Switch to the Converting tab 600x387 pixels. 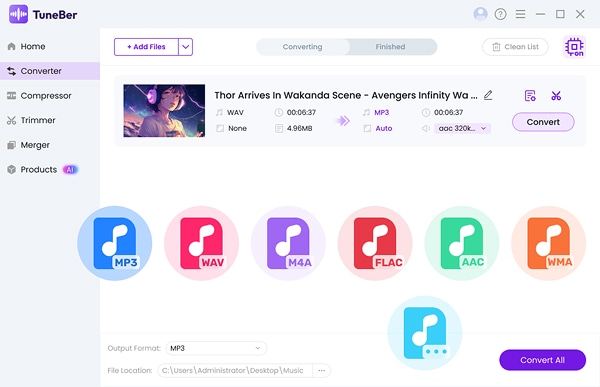click(x=303, y=47)
